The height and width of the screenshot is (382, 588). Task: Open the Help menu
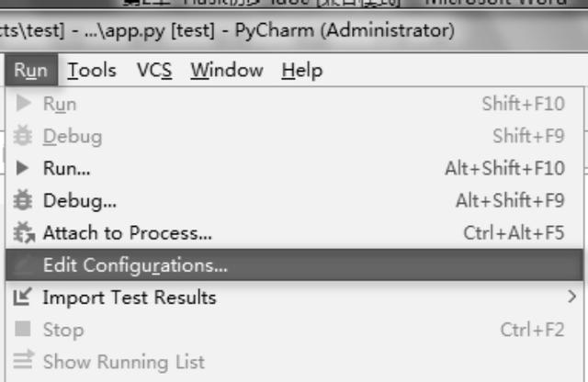point(302,70)
